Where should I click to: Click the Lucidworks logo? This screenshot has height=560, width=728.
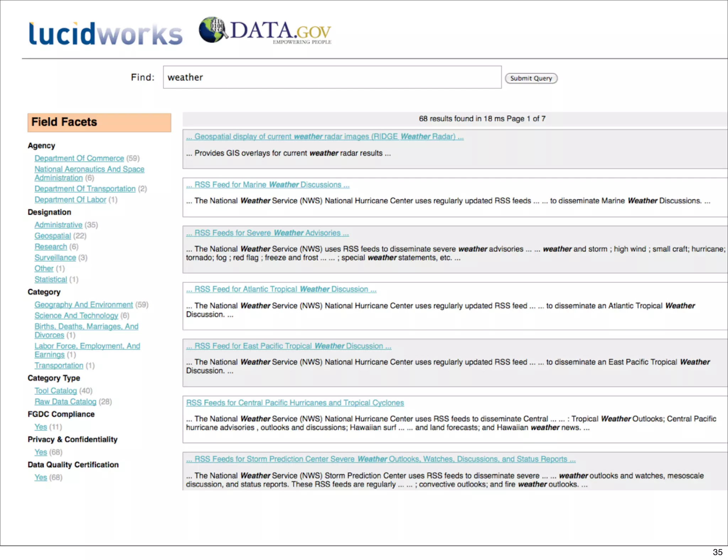[x=105, y=34]
